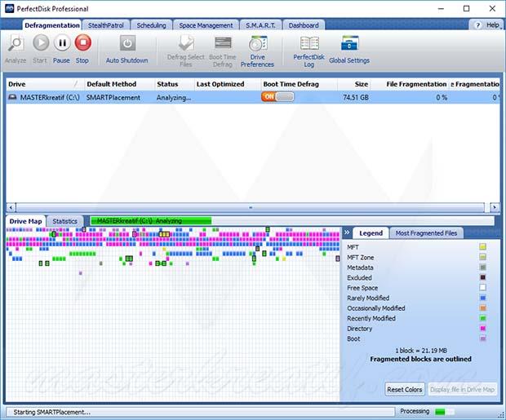Screen dimensions: 506x420
Task: Toggle Boot Time Defrag switch for C: drive
Action: point(277,97)
